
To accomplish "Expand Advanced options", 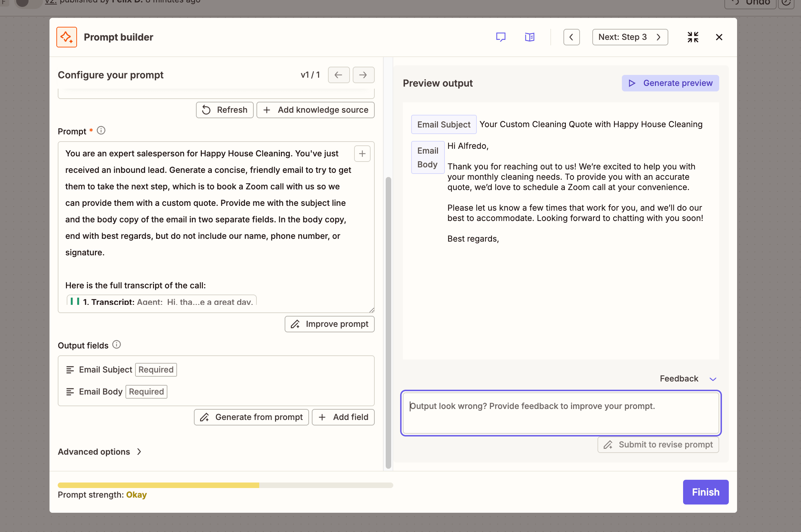I will [x=99, y=452].
